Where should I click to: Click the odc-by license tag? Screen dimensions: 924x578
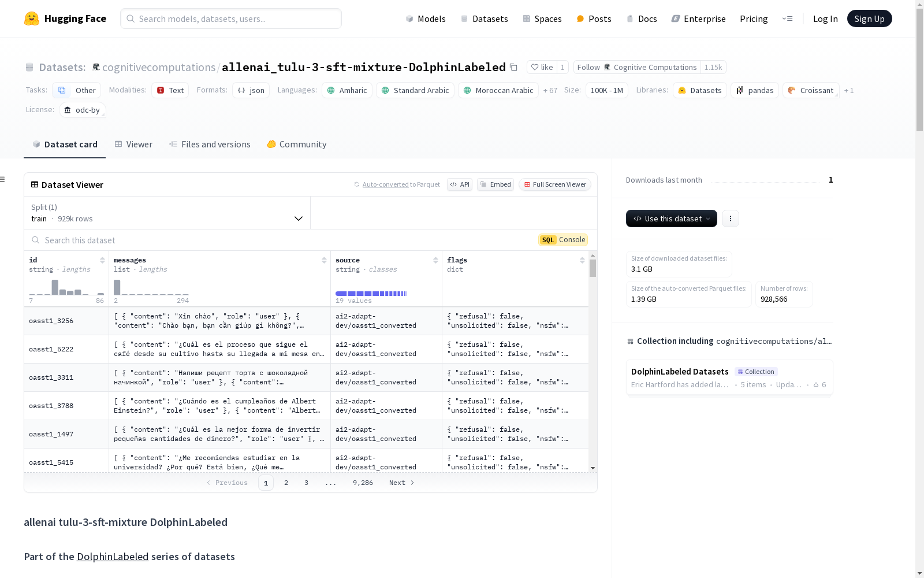[x=83, y=110]
